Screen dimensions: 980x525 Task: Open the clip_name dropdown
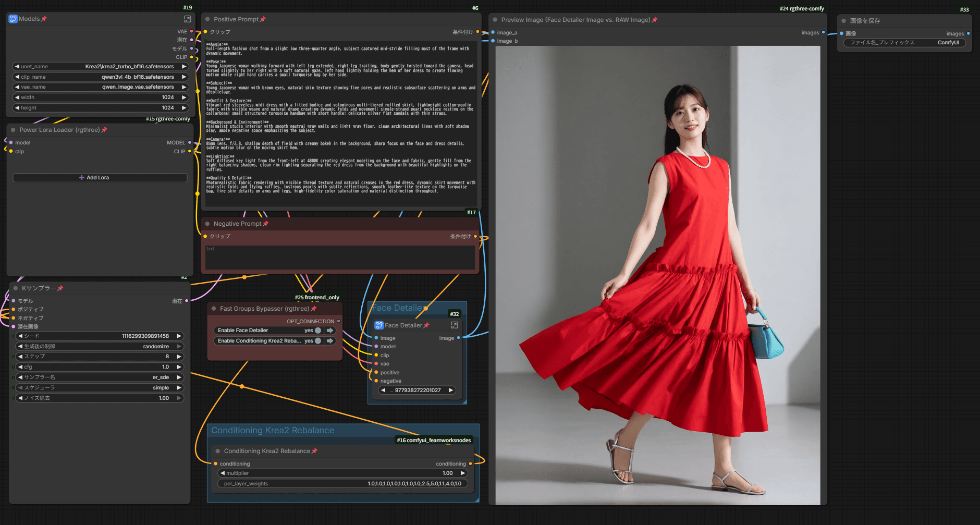coord(100,77)
